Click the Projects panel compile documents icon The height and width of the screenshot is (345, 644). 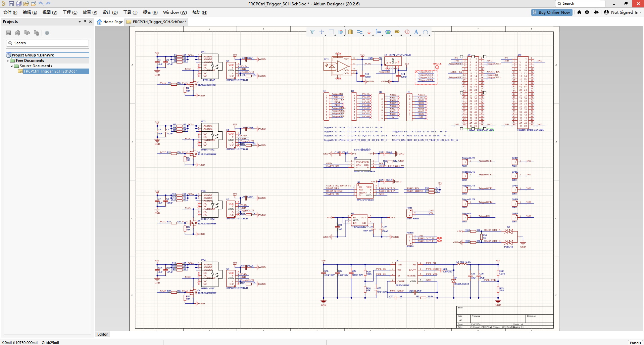point(18,33)
